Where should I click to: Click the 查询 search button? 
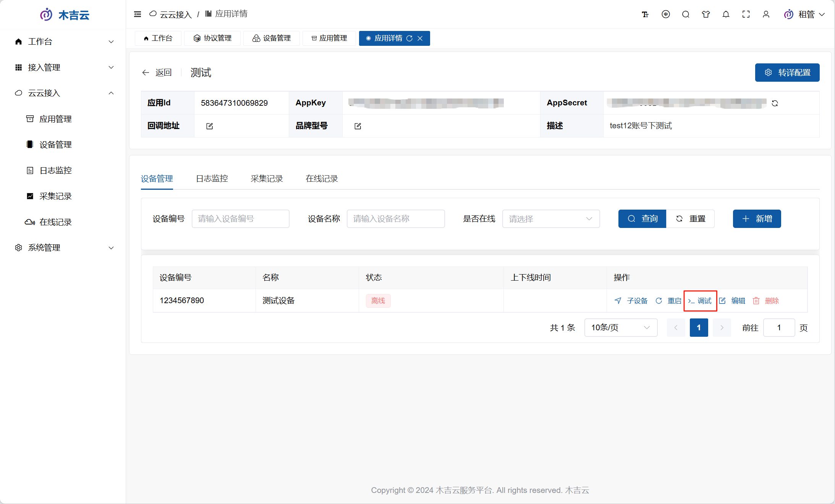point(642,219)
